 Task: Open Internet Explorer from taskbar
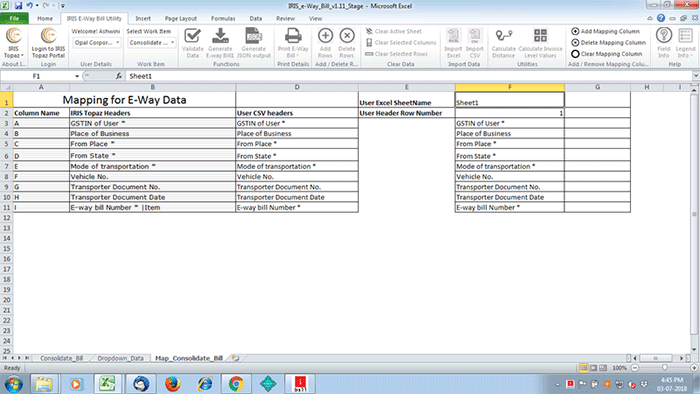pyautogui.click(x=205, y=384)
